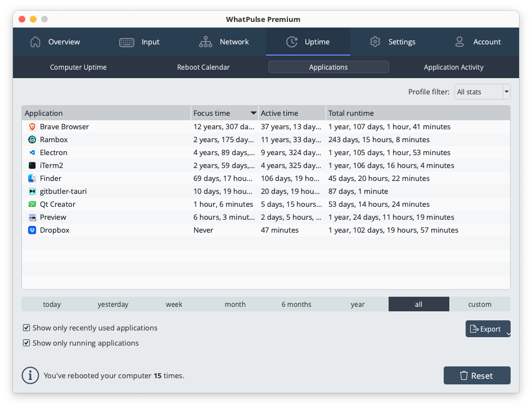Screen dimensions: 532x408
Task: Select the gitbutler-tauri app icon
Action: click(x=31, y=191)
